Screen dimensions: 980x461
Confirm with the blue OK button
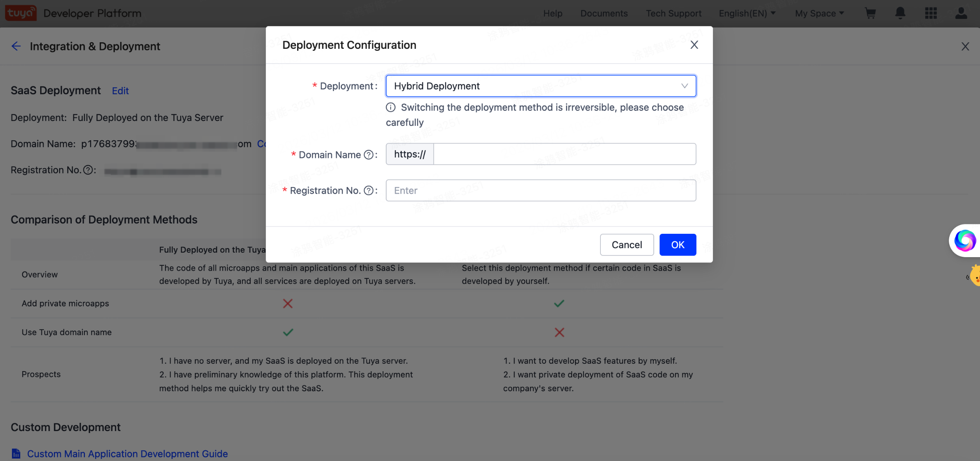point(677,245)
